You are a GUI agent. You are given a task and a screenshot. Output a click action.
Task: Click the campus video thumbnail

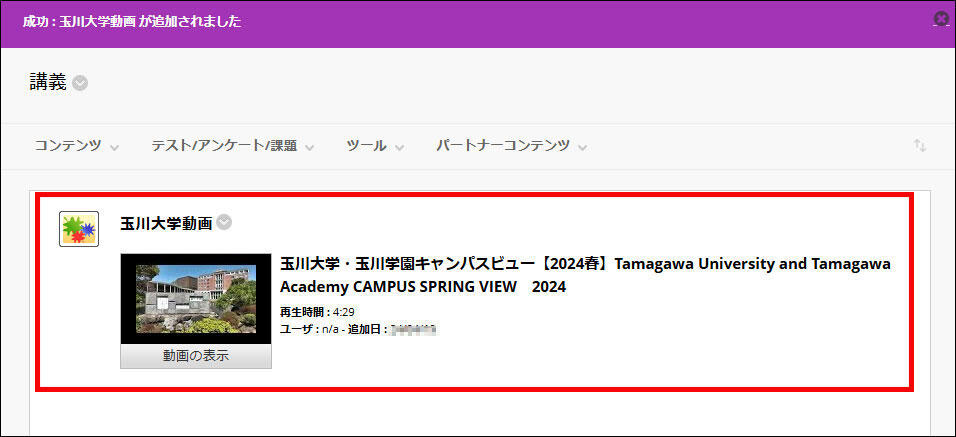click(x=196, y=299)
